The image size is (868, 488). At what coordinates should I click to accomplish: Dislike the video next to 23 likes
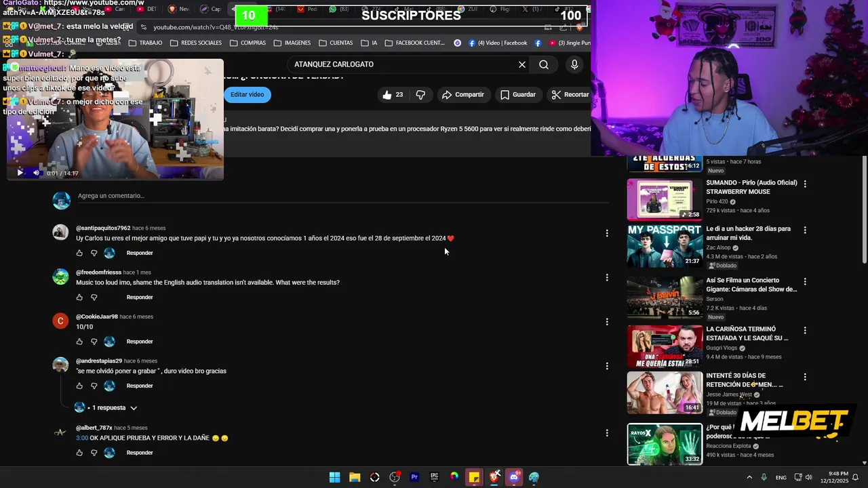click(420, 95)
